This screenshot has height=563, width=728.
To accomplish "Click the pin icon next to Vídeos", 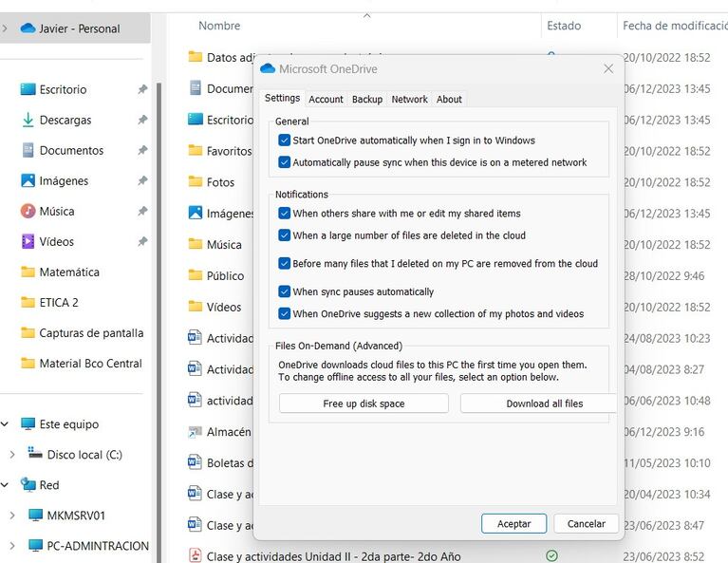I will click(x=142, y=241).
